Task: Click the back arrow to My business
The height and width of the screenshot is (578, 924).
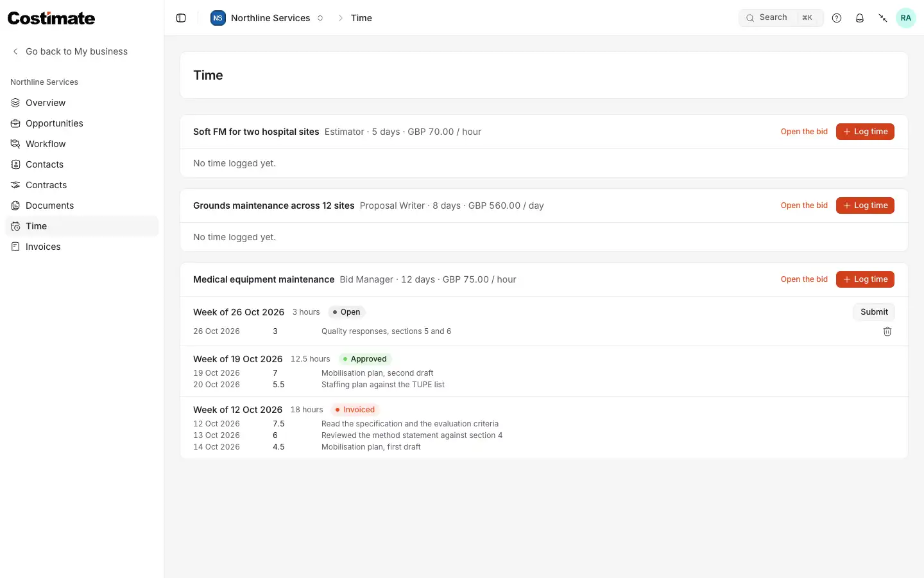Action: (x=15, y=51)
